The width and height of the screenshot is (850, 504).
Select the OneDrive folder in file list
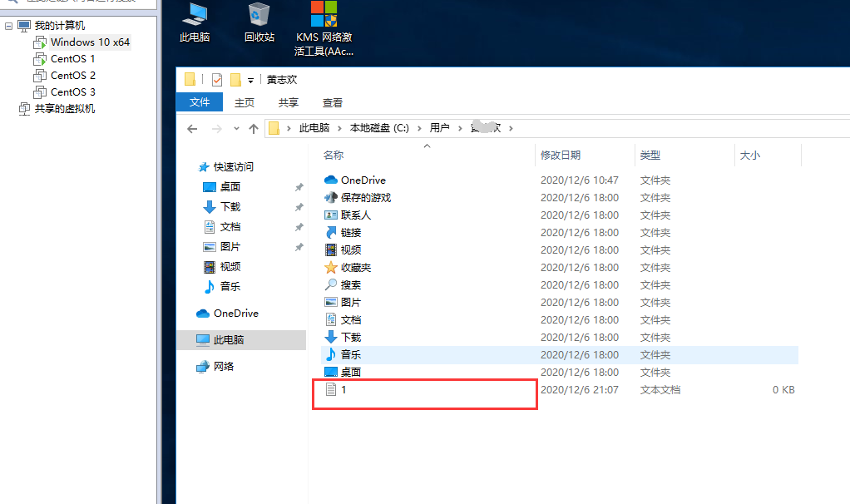pyautogui.click(x=363, y=180)
